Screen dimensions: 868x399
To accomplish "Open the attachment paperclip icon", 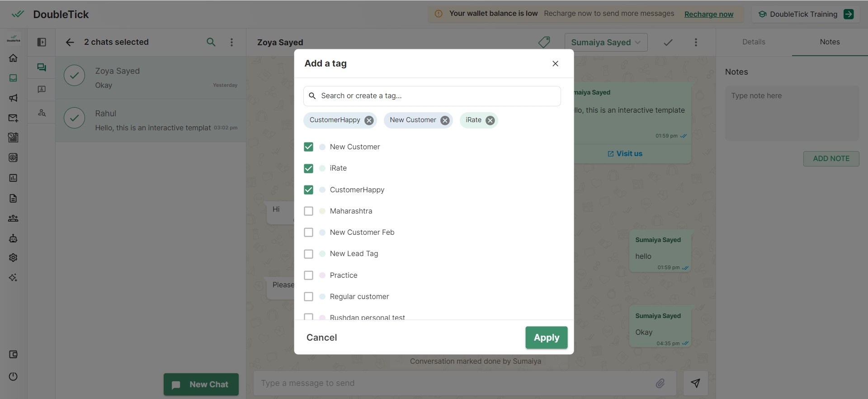I will coord(660,383).
